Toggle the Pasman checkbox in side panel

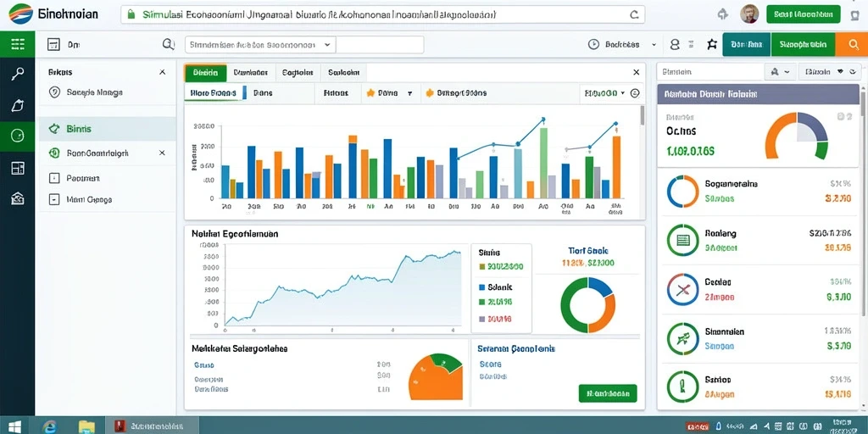click(54, 178)
